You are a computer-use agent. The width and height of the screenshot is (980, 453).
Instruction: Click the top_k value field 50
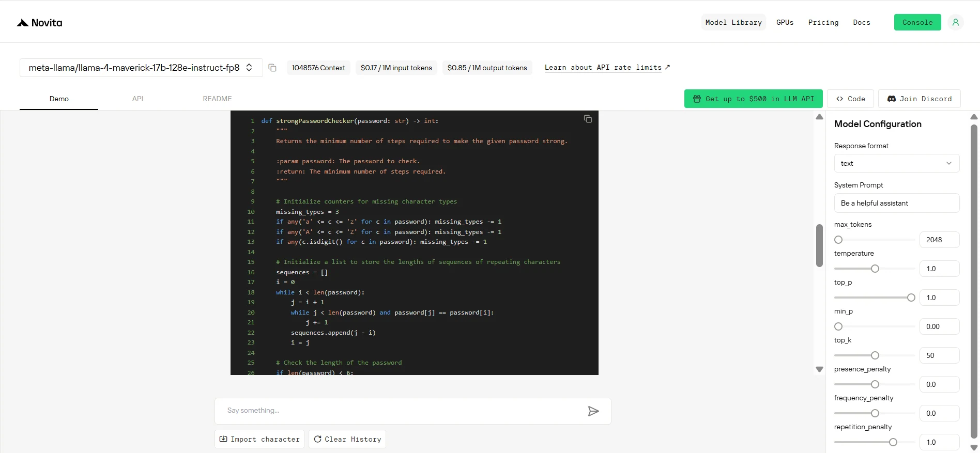point(940,355)
